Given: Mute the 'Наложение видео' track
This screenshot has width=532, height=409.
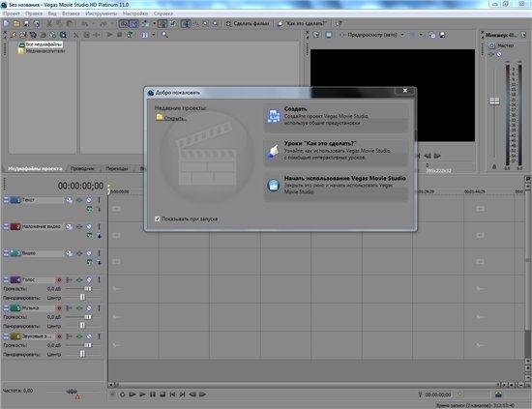Looking at the screenshot, I should point(89,226).
